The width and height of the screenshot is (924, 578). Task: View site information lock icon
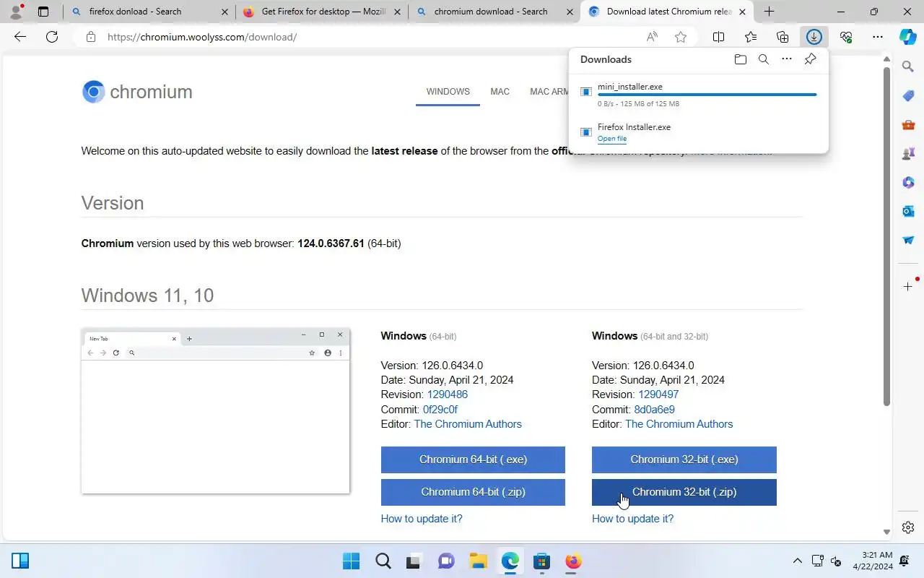click(x=91, y=37)
